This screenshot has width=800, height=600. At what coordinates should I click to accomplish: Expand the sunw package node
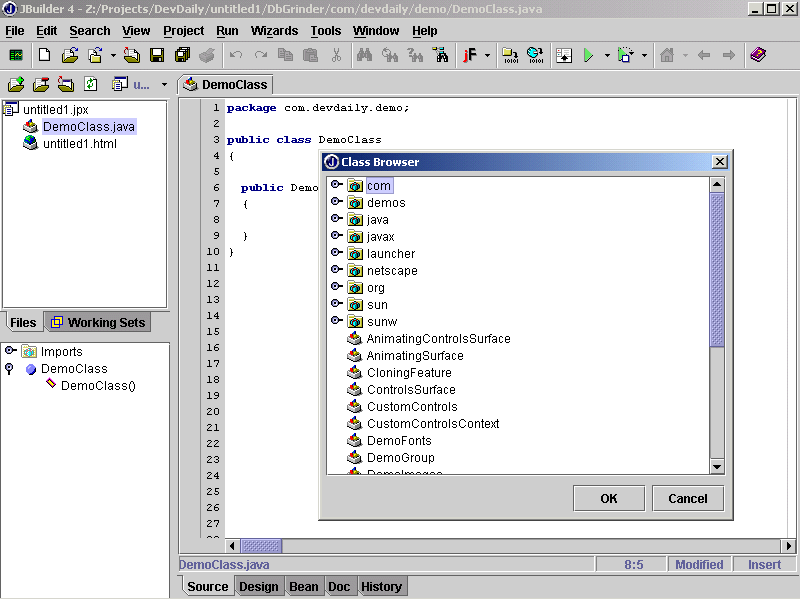(x=336, y=320)
